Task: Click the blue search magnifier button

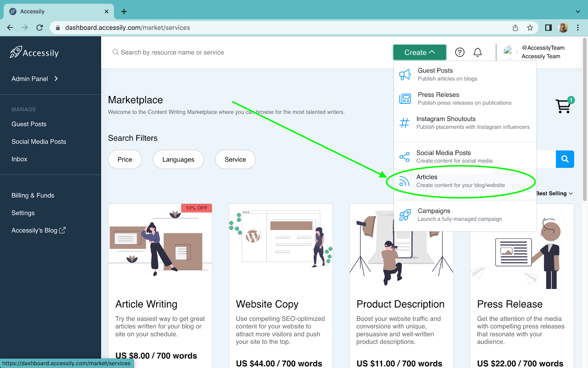Action: (x=565, y=159)
